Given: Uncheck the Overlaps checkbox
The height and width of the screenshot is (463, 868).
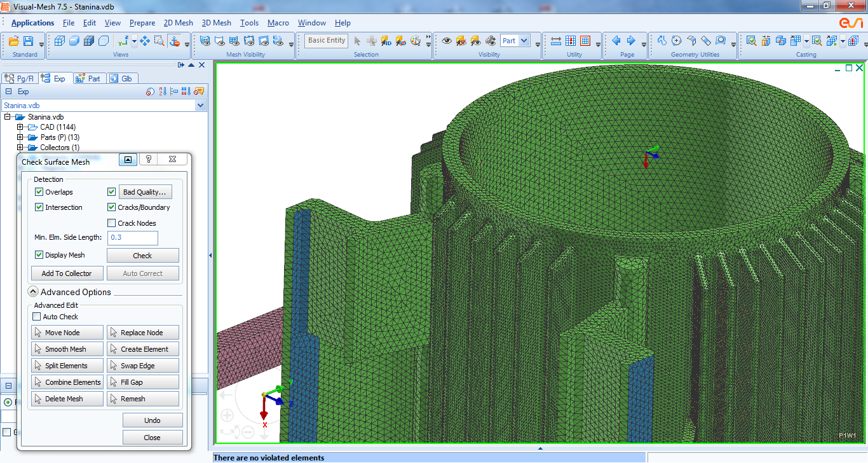Looking at the screenshot, I should point(39,192).
